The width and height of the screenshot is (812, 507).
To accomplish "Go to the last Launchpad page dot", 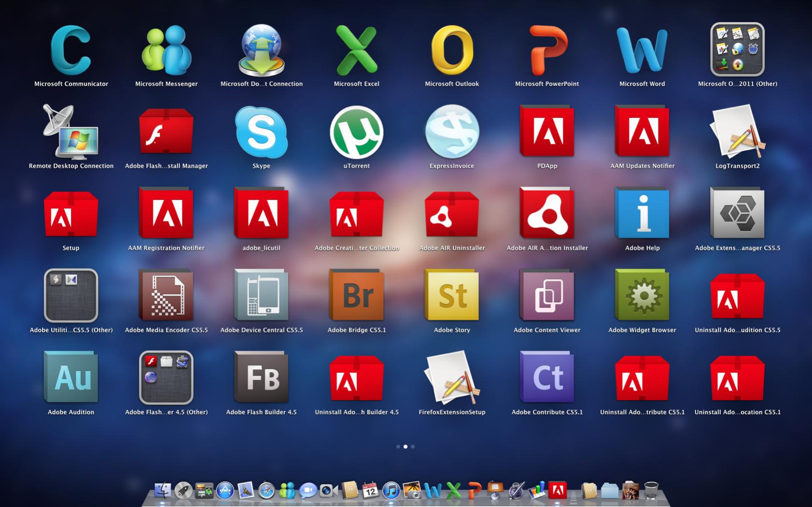I will click(413, 447).
